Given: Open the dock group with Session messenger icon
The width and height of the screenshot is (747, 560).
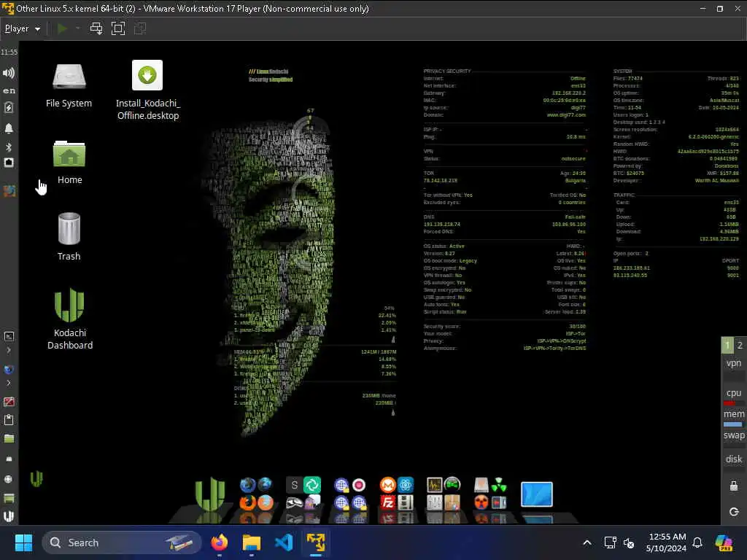Looking at the screenshot, I should coord(303,494).
